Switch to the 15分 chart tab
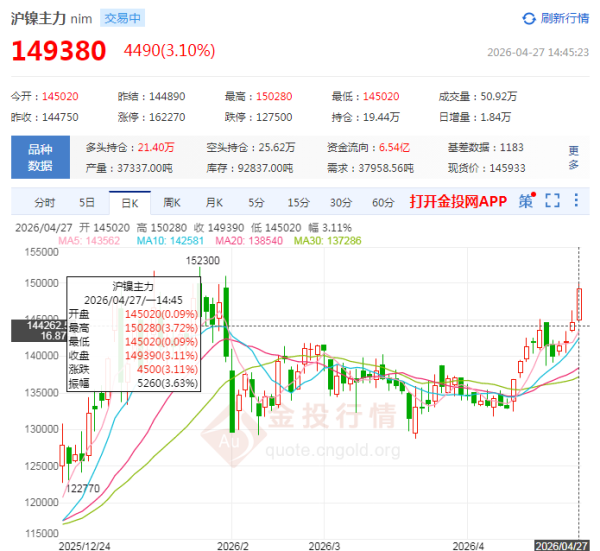Viewport: 600px width, 551px height. click(x=298, y=202)
